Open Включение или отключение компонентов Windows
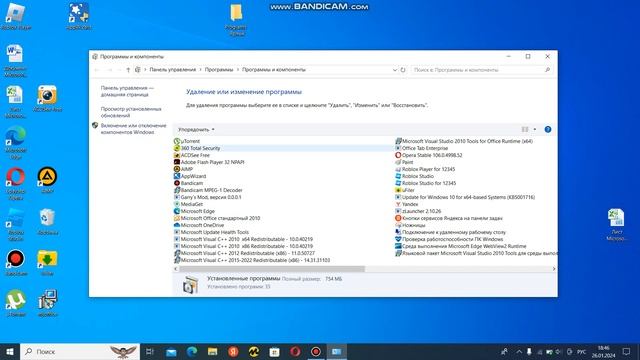The width and height of the screenshot is (640, 360). [x=133, y=129]
